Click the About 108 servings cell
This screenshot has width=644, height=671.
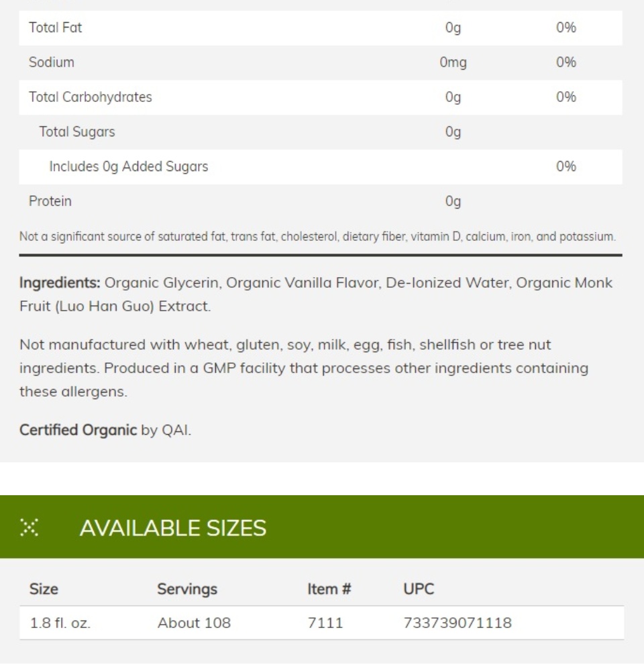click(194, 623)
